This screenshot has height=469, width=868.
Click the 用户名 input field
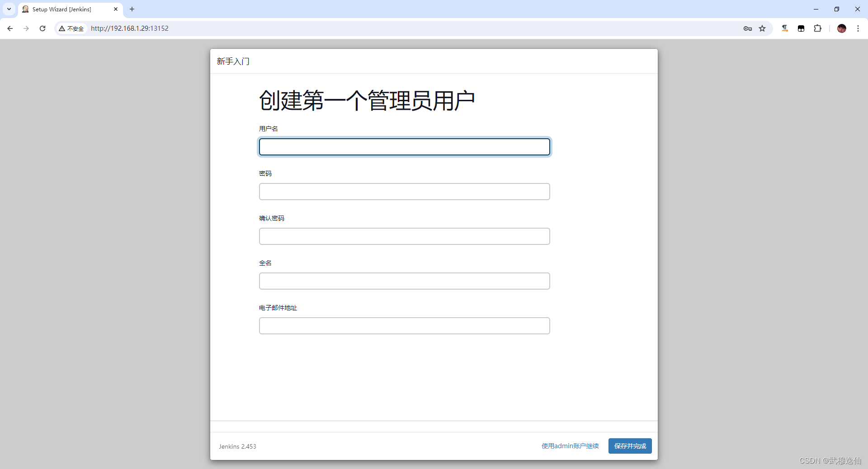[x=405, y=147]
